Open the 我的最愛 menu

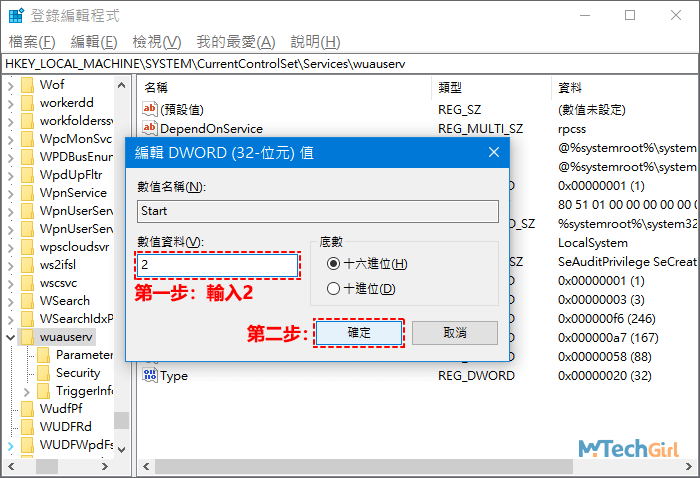235,41
